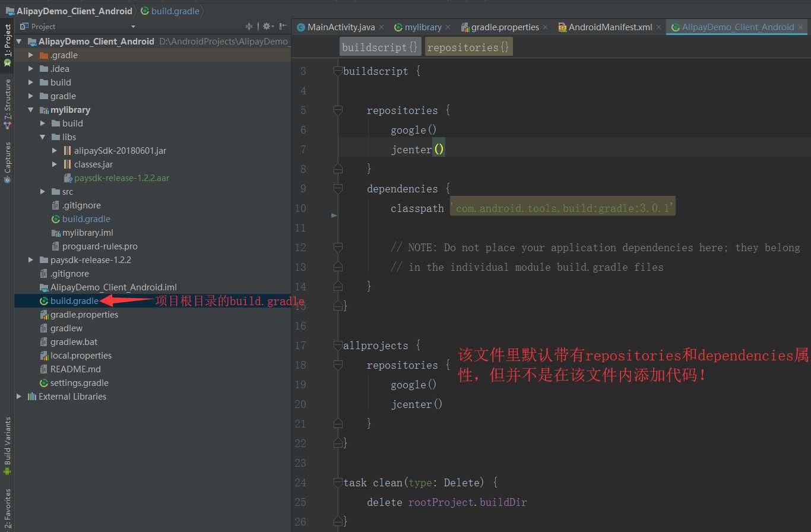
Task: Select the settings.gradle file
Action: click(x=79, y=383)
